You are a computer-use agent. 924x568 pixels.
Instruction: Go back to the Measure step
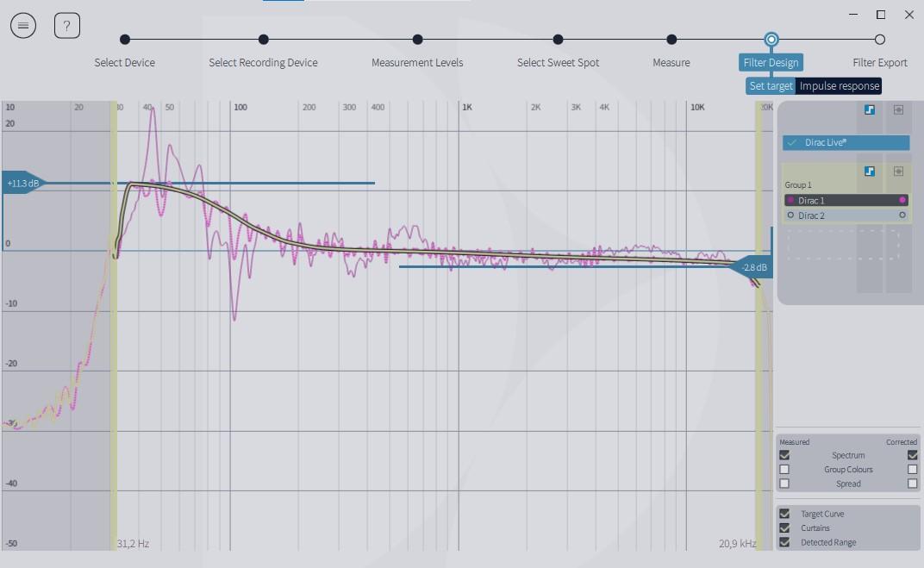tap(671, 40)
